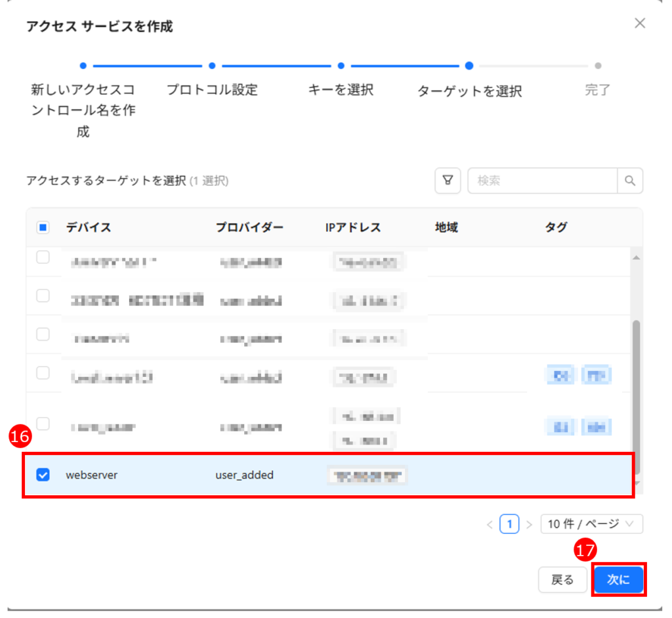This screenshot has width=672, height=618.
Task: Click the filter funnel icon
Action: point(448,181)
